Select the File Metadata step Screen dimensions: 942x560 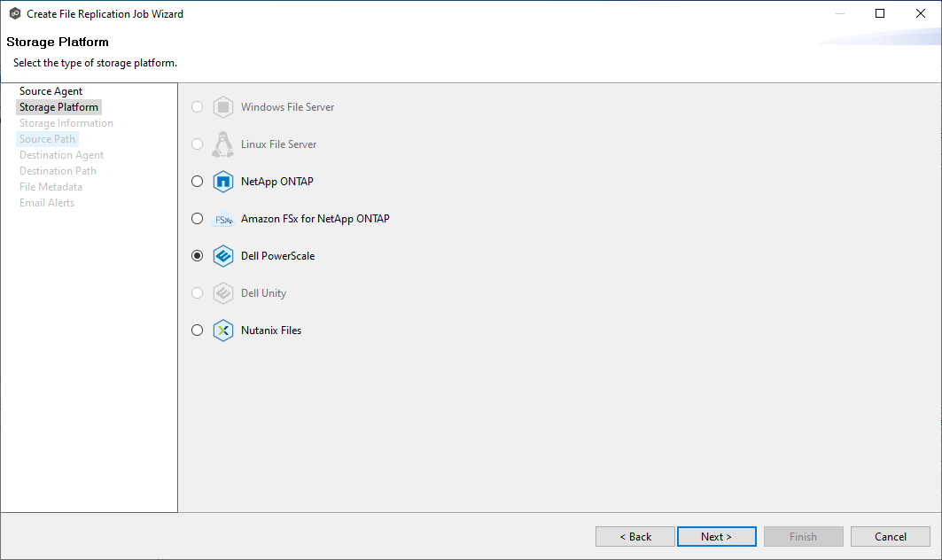click(51, 186)
